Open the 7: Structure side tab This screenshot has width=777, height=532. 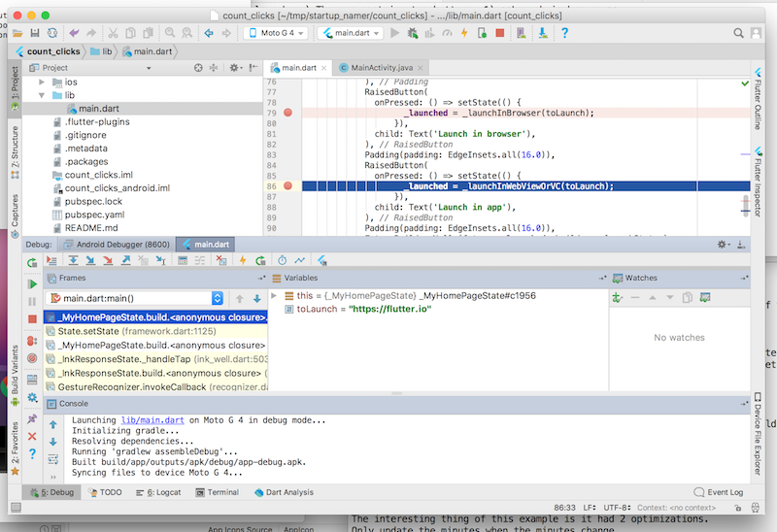(15, 152)
